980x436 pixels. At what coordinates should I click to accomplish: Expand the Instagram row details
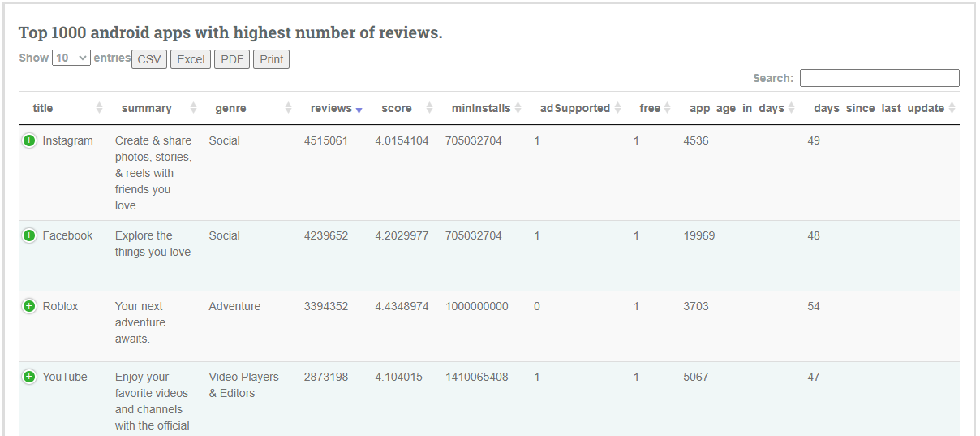pos(29,140)
